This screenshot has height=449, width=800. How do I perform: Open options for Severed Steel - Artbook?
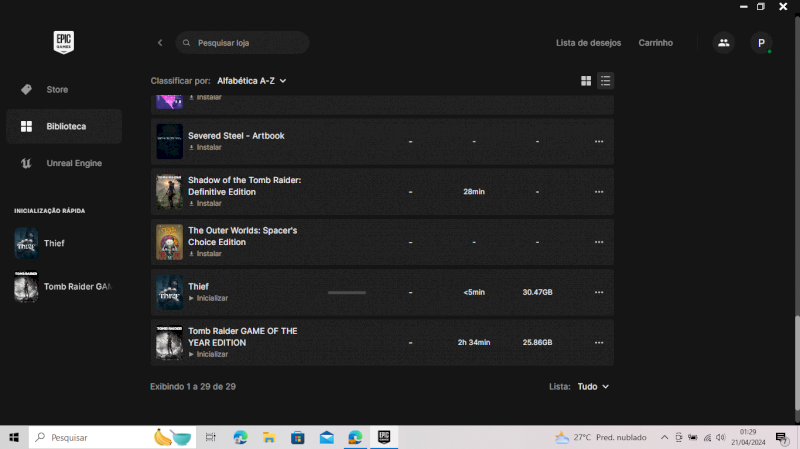tap(599, 141)
